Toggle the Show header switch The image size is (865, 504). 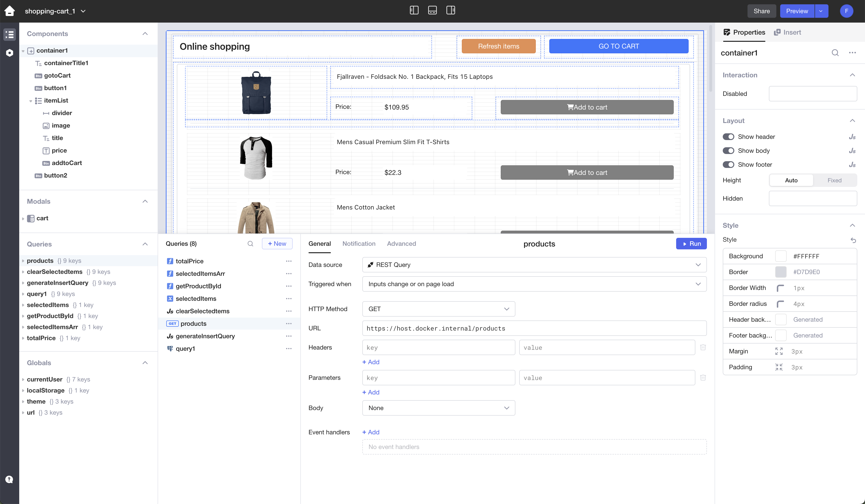point(728,136)
